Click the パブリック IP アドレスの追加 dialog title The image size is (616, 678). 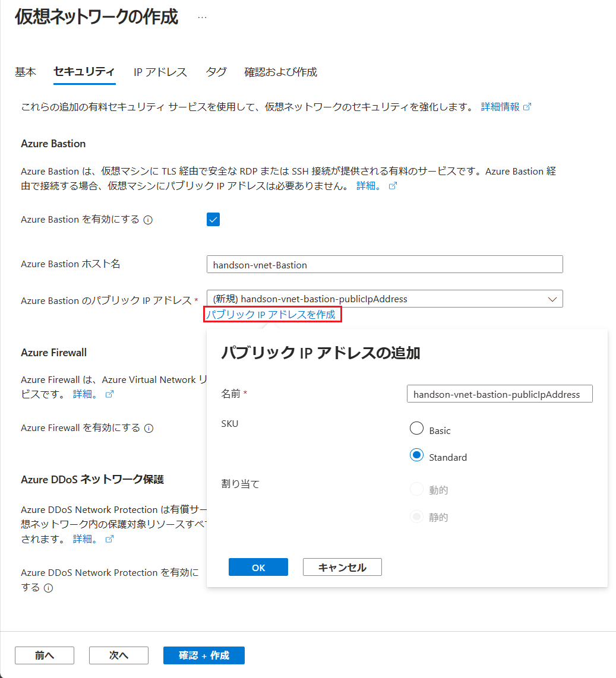pyautogui.click(x=321, y=353)
